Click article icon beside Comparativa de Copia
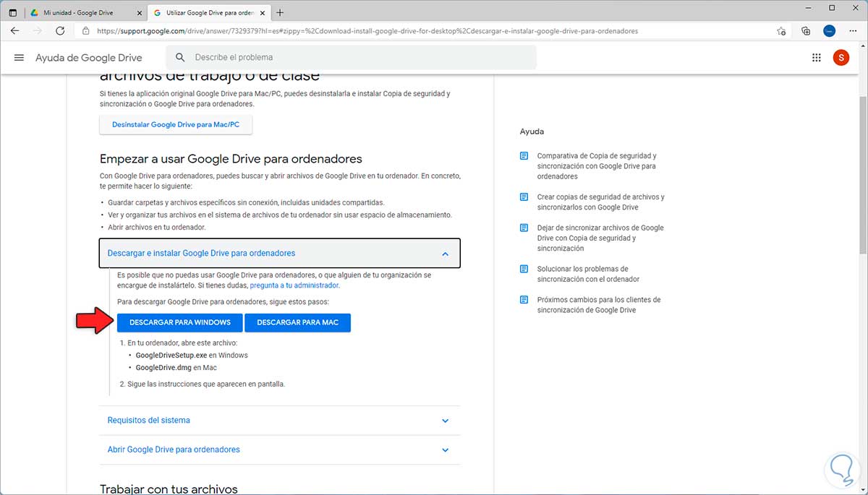The width and height of the screenshot is (868, 495). tap(524, 156)
